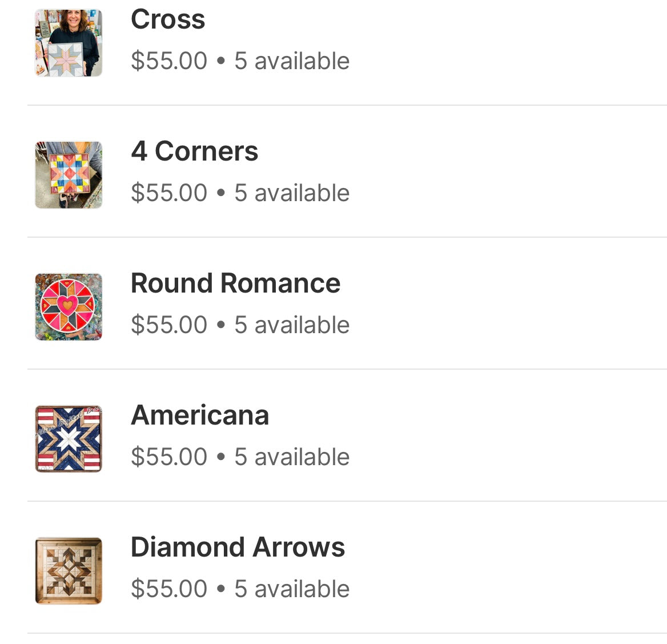Select "5 available" under Round Romance
This screenshot has height=644, width=667.
292,325
